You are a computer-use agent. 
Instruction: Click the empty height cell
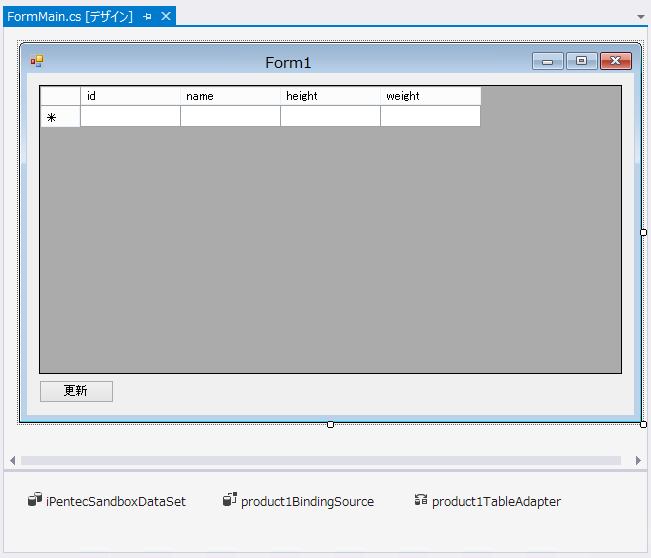[x=330, y=116]
